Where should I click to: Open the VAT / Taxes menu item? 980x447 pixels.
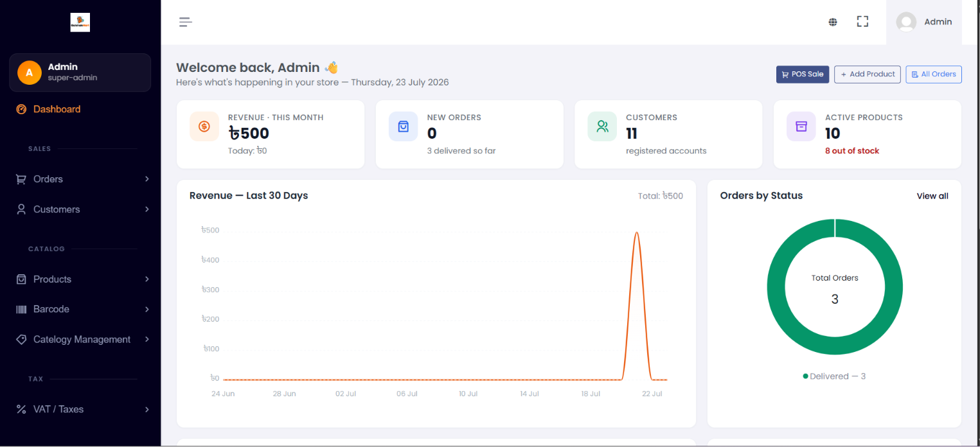(x=80, y=409)
